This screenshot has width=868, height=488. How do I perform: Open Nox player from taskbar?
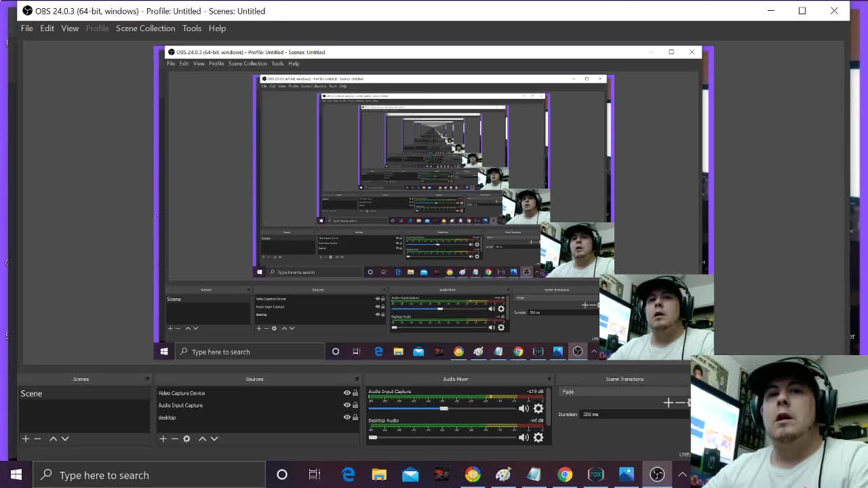[x=596, y=474]
